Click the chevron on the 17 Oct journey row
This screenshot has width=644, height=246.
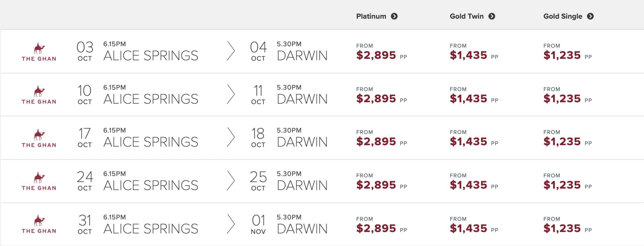[231, 137]
